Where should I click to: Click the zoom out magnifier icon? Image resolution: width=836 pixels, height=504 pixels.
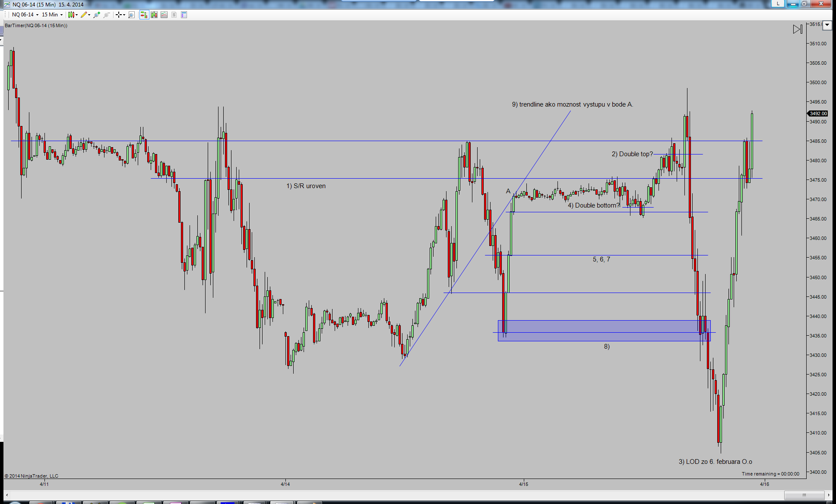click(x=106, y=15)
